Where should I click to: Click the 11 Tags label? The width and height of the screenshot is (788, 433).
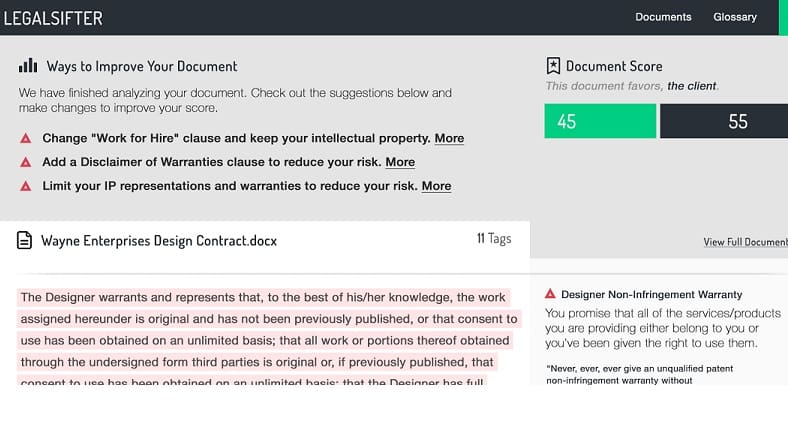click(493, 239)
